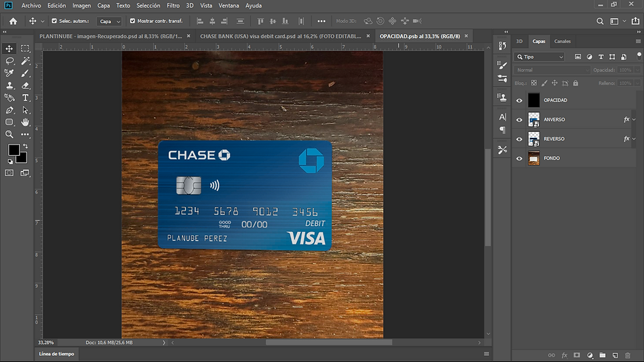Create a new group folder

pos(602,355)
